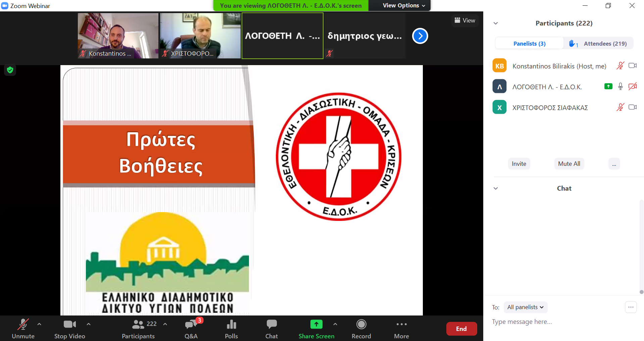Viewport: 644px width, 341px height.
Task: Select ΛΟΓΟΘΕΤΗ Λ. - Ε.Δ.Ο.Κ. panelist name
Action: (x=547, y=87)
